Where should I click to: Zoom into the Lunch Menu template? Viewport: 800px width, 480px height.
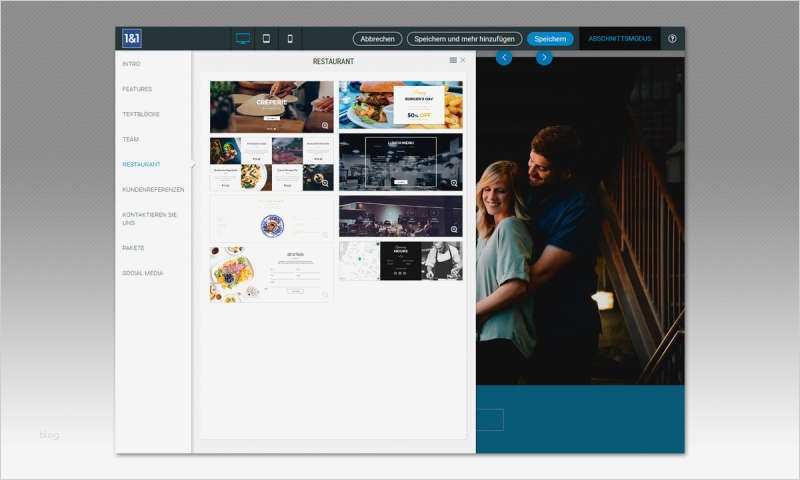pyautogui.click(x=454, y=183)
